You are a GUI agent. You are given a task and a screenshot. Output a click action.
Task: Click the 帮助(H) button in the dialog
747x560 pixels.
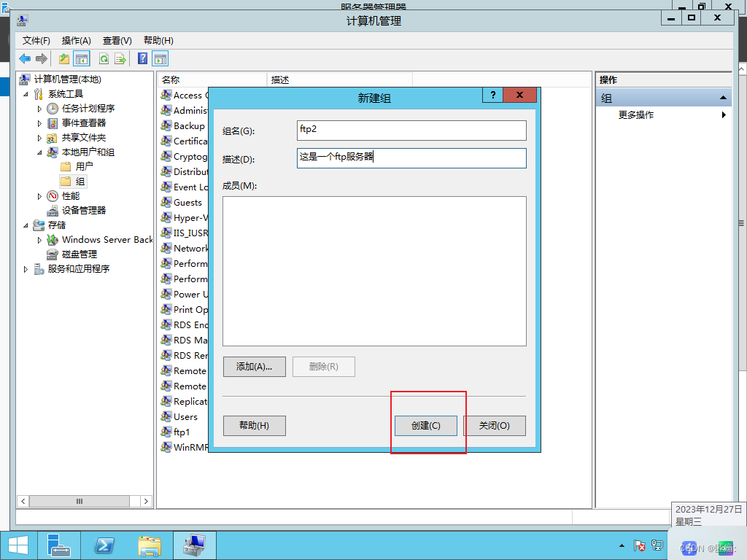tap(255, 426)
